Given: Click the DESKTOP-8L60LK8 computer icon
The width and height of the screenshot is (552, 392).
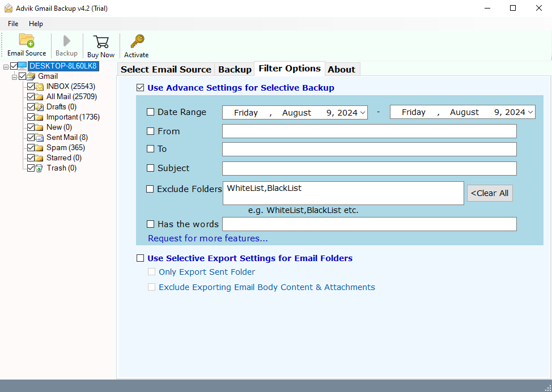Looking at the screenshot, I should point(22,66).
